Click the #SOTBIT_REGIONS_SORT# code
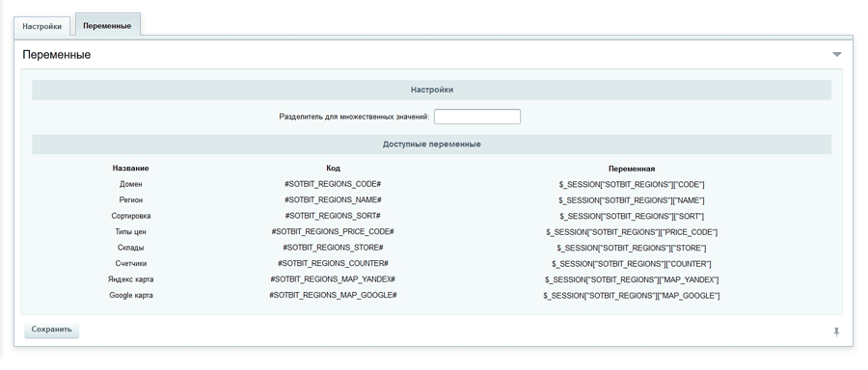Viewport: 868px width, 370px height. (333, 216)
